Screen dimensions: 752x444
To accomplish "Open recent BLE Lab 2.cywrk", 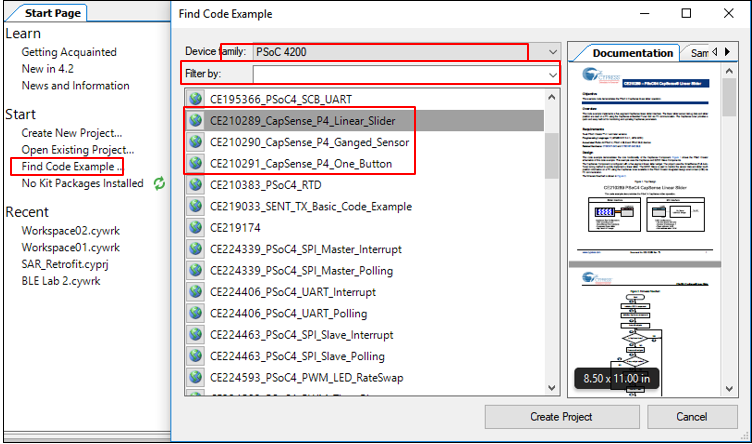I will point(61,281).
